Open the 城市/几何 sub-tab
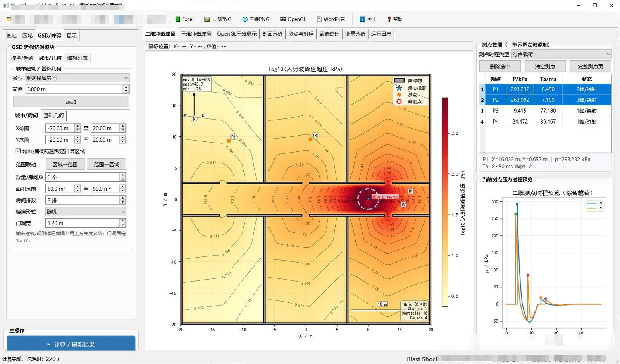This screenshot has height=364, width=620. (x=50, y=58)
